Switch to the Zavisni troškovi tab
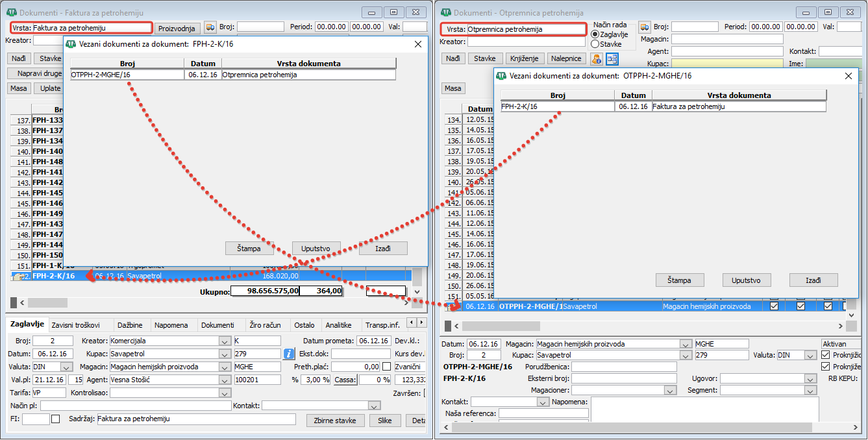 [76, 325]
